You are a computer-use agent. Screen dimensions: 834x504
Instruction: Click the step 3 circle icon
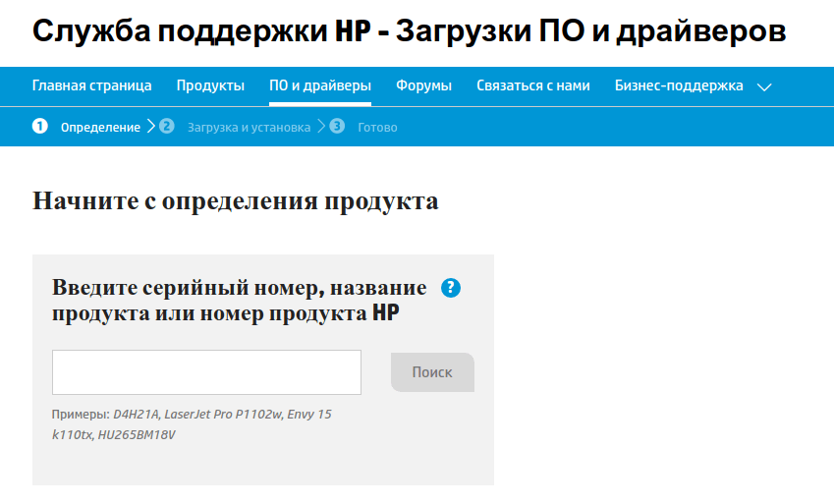337,127
